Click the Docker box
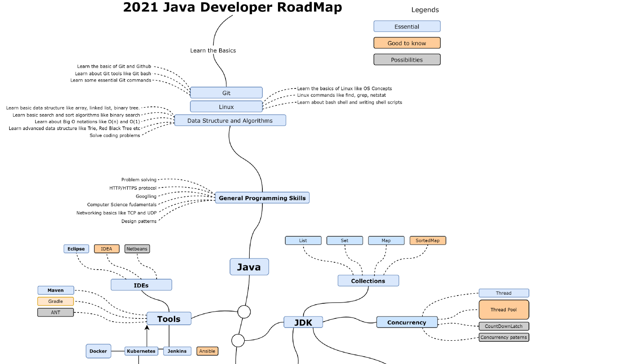The width and height of the screenshot is (639, 364). [x=98, y=351]
